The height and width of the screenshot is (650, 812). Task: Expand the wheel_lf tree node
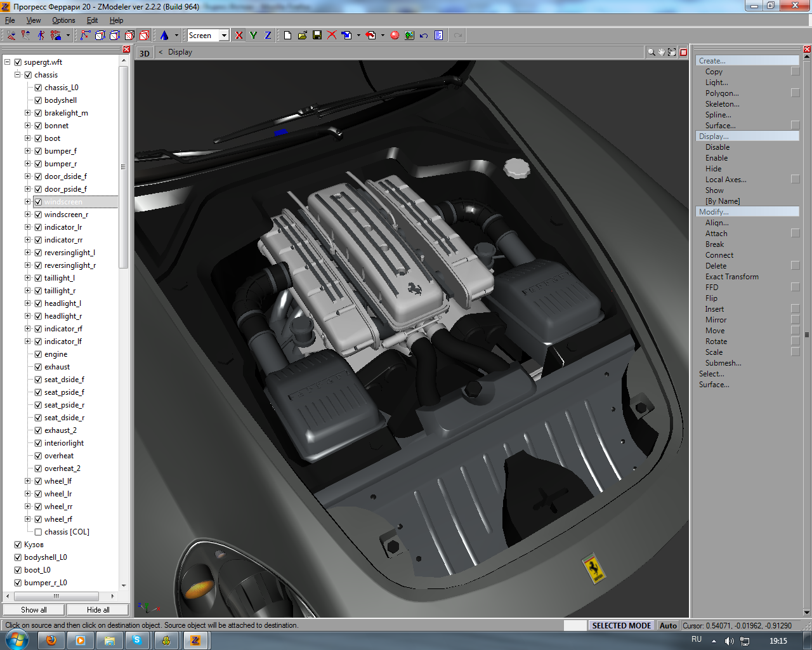(x=28, y=481)
